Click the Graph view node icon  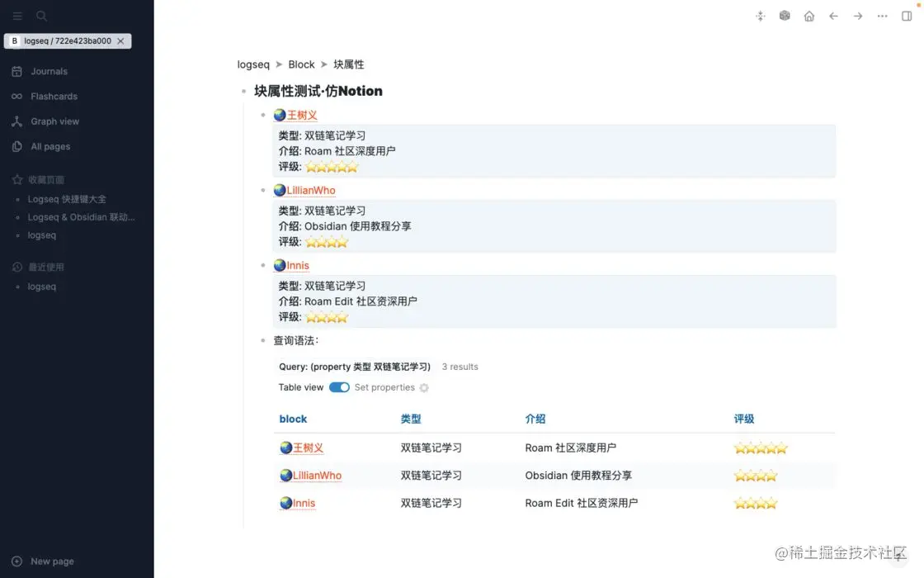[x=17, y=121]
